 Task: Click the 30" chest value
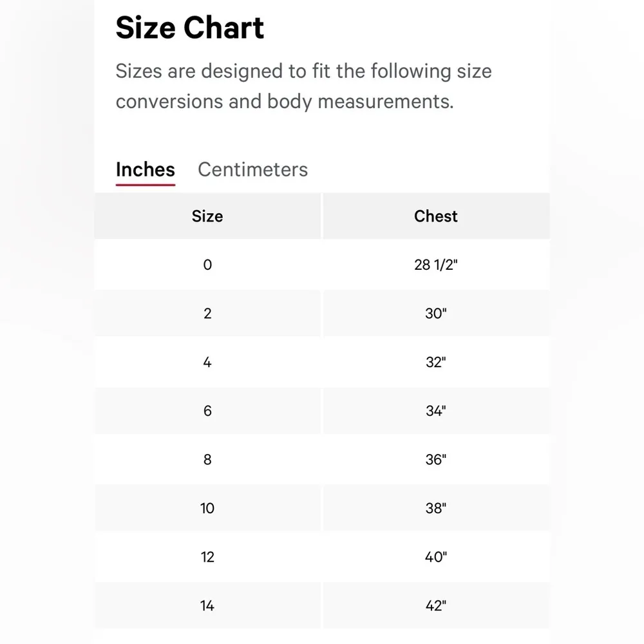436,314
